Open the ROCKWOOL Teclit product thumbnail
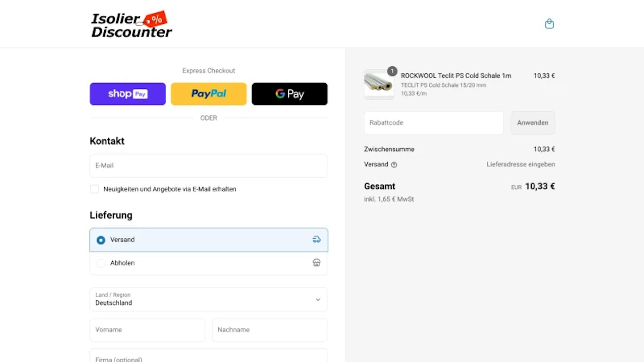644x362 pixels. tap(379, 84)
